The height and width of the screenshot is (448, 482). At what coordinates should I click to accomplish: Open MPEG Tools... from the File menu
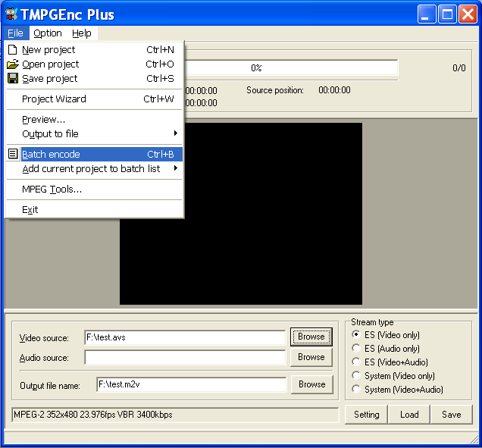coord(95,189)
